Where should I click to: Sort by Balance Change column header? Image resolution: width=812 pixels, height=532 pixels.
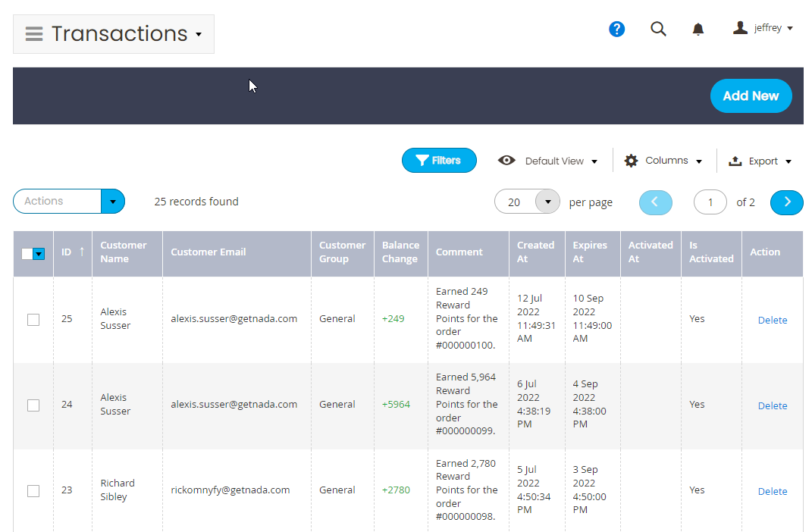401,252
